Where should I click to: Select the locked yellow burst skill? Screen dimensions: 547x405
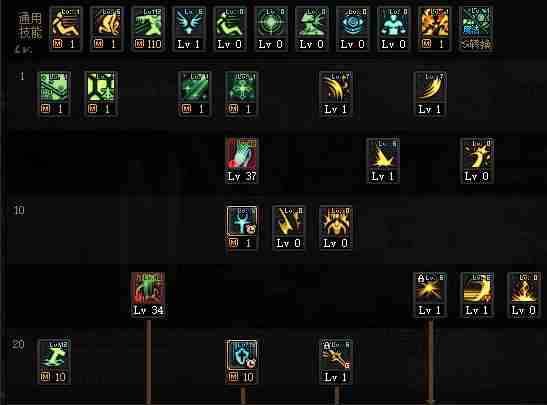pyautogui.click(x=430, y=294)
